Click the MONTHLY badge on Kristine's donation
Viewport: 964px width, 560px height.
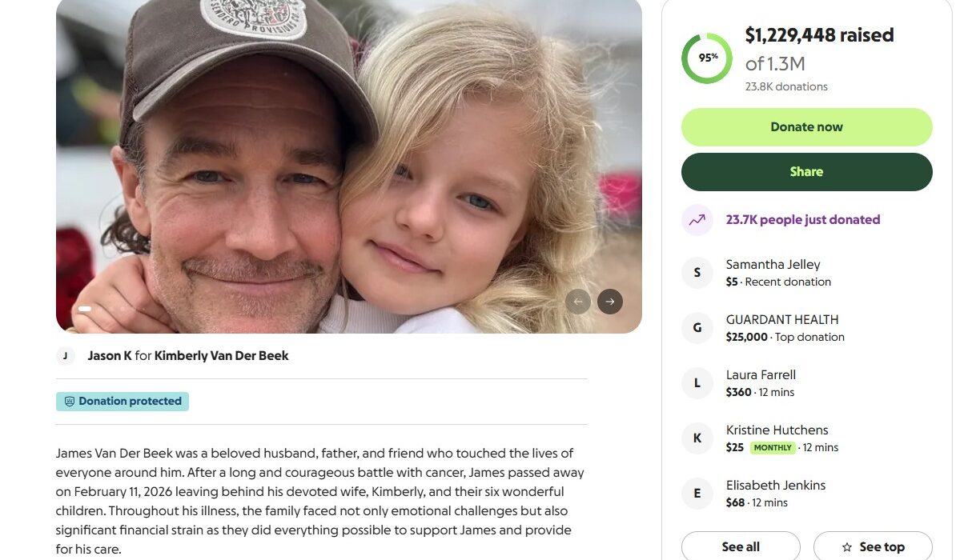coord(773,448)
